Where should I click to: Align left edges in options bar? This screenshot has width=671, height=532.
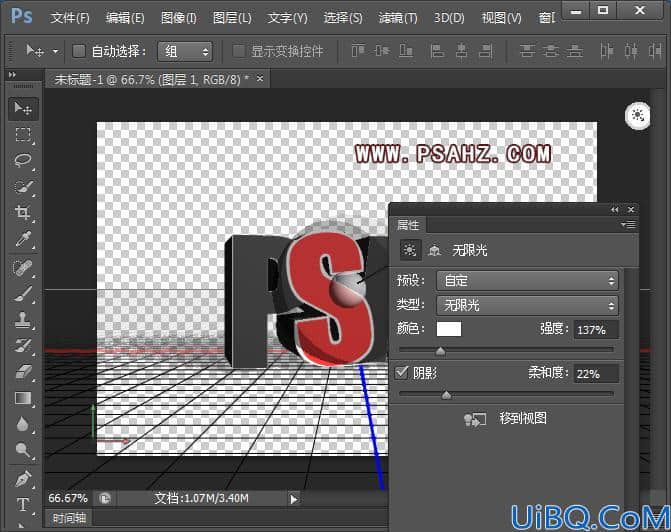coord(436,51)
